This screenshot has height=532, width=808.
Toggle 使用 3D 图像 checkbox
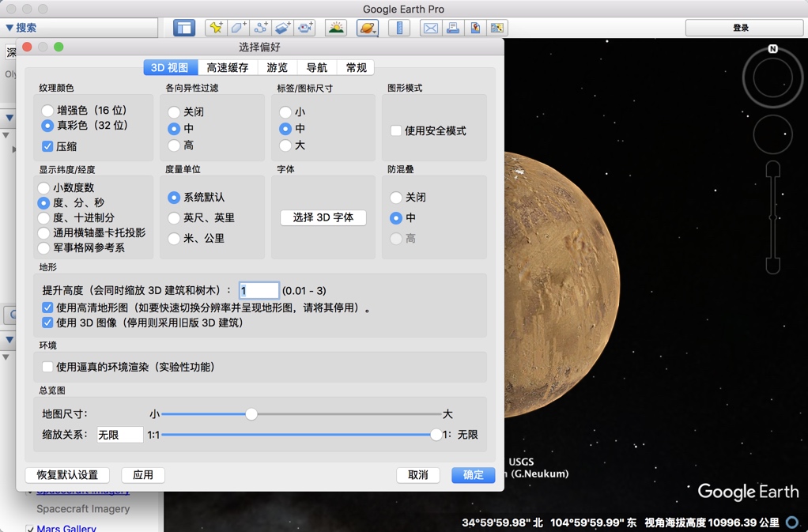pos(47,323)
